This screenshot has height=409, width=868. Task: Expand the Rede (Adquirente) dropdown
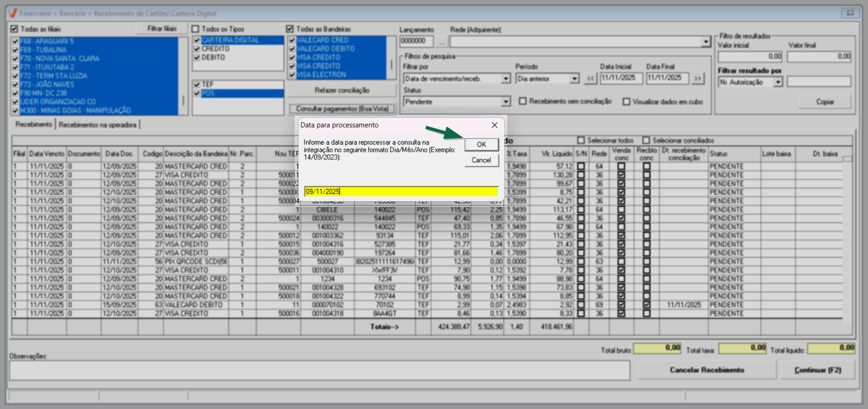click(706, 42)
